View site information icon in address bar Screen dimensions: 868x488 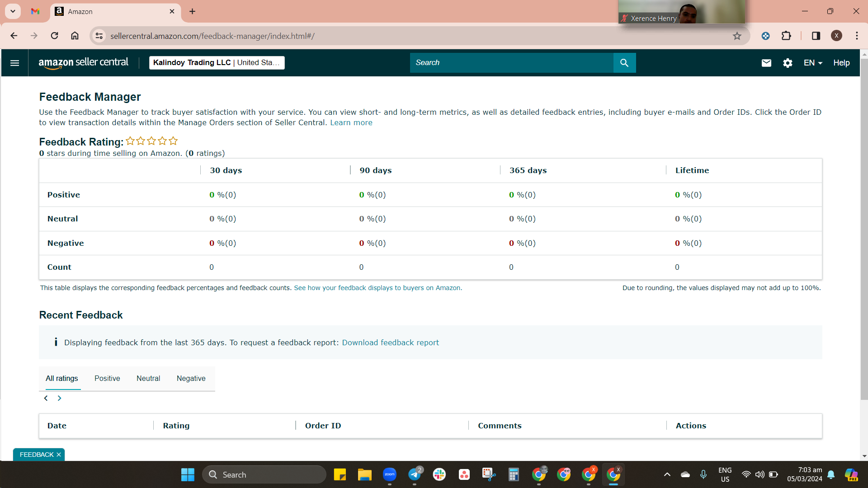pyautogui.click(x=99, y=36)
